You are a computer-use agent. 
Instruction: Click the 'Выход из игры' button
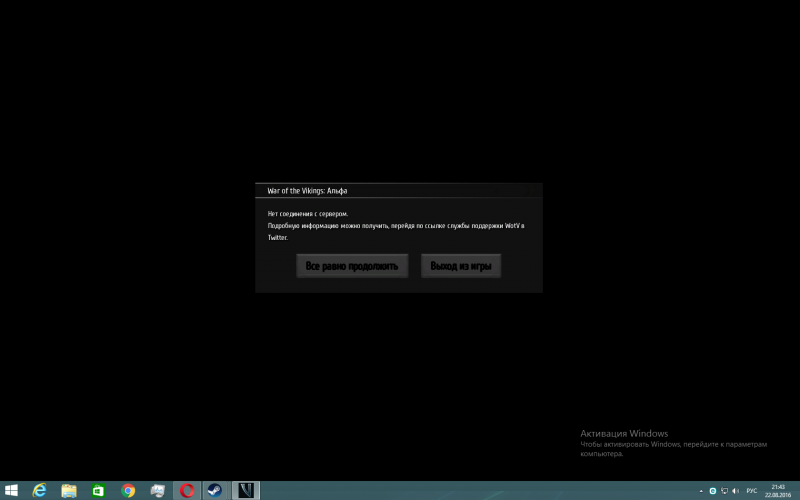pos(461,266)
